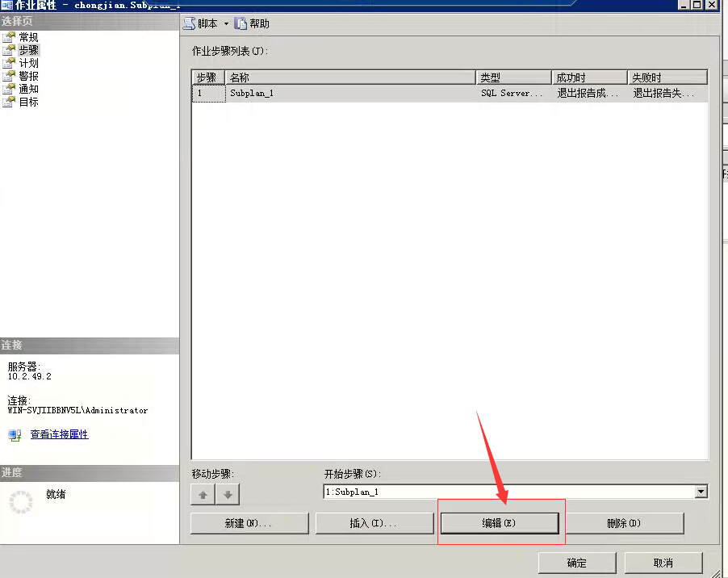Image resolution: width=728 pixels, height=578 pixels.
Task: Click the 作业属性 window title icon
Action: click(x=6, y=5)
